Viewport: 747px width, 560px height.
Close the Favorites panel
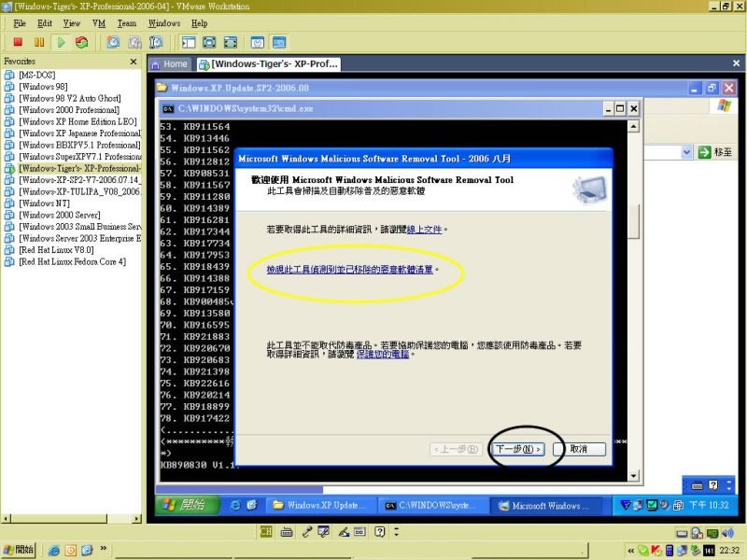[x=134, y=62]
